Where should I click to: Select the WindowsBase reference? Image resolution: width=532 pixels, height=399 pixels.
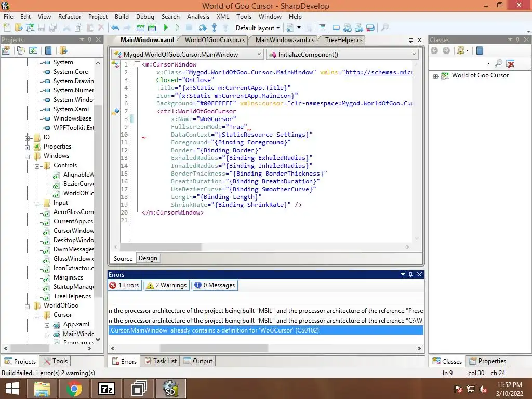coord(72,118)
